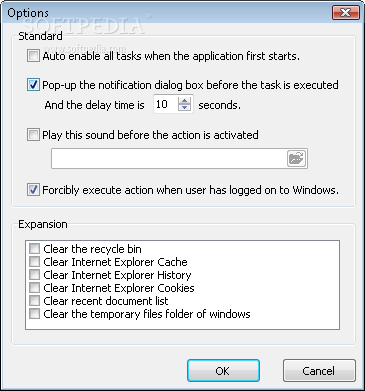Enable auto enable all tasks checkbox
Viewport: 365px width, 391px height.
pyautogui.click(x=33, y=56)
